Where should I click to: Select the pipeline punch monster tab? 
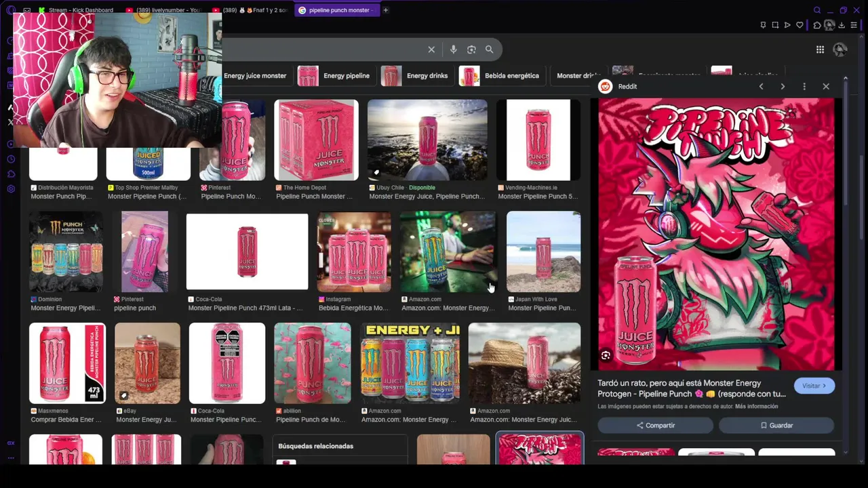point(336,10)
